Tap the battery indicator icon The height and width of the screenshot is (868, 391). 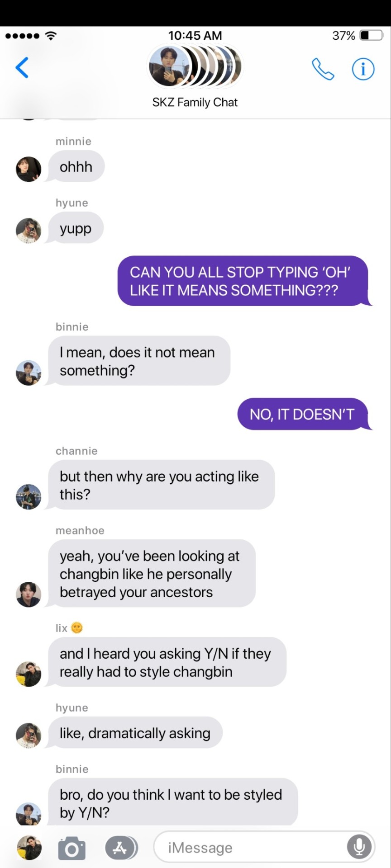tap(371, 35)
